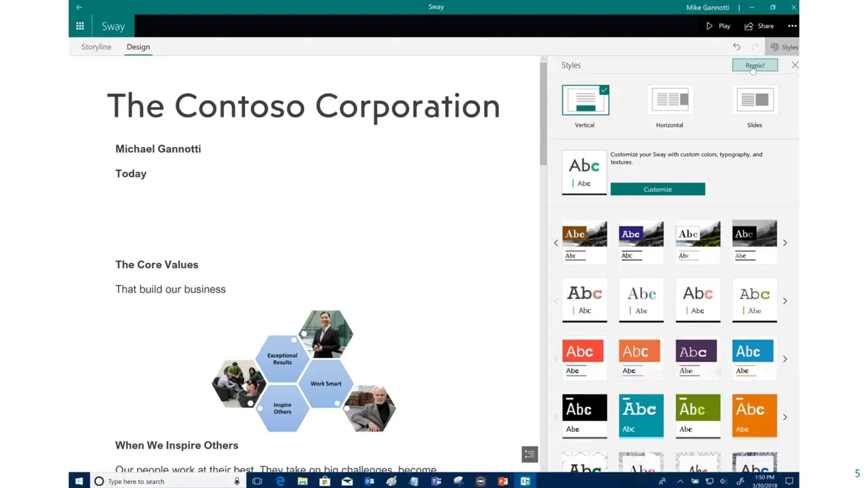Open the Action Center notifications icon
Screen dimensions: 868x488
click(x=789, y=481)
